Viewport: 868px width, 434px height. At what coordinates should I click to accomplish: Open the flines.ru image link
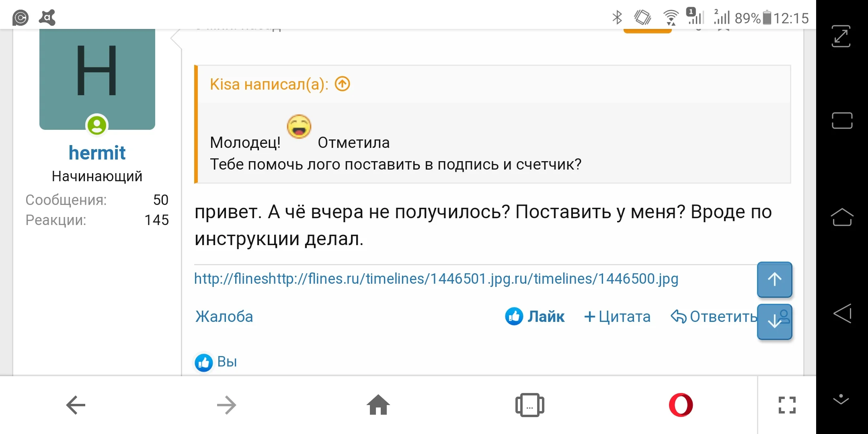click(435, 278)
